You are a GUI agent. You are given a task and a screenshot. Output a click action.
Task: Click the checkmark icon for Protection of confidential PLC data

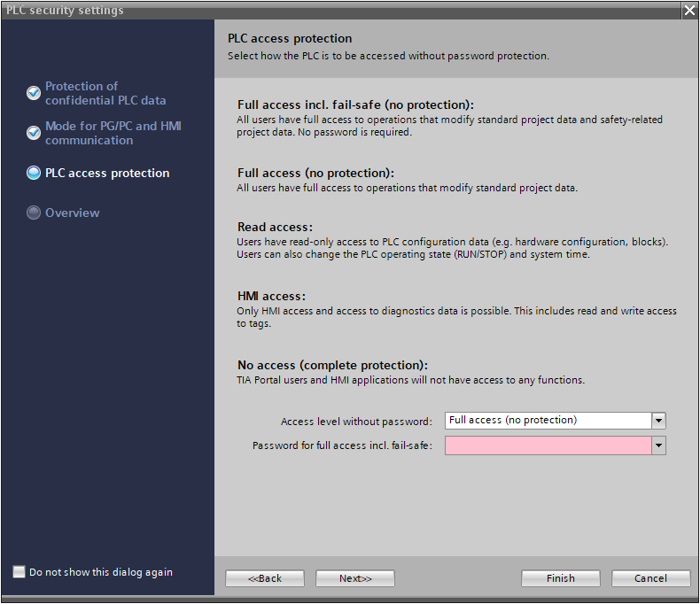(34, 93)
